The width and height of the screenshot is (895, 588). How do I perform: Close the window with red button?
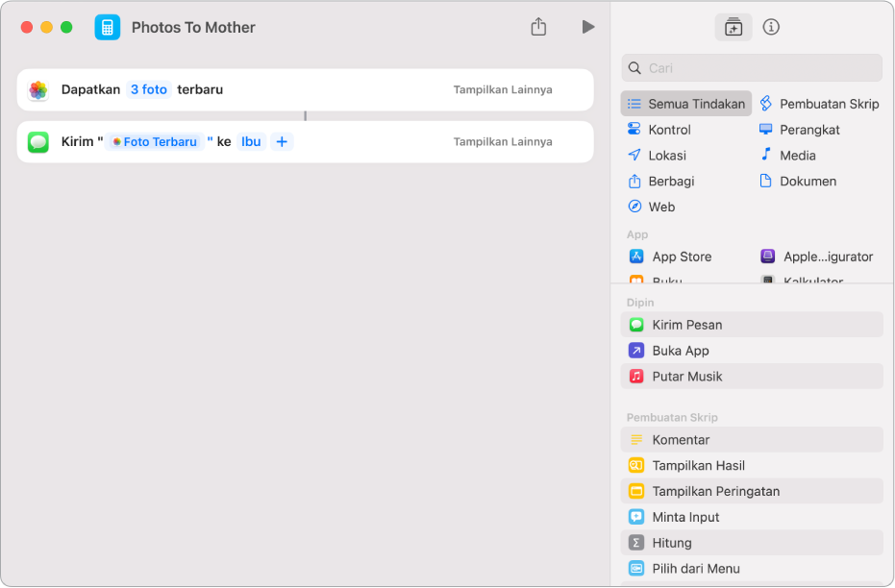coord(27,27)
